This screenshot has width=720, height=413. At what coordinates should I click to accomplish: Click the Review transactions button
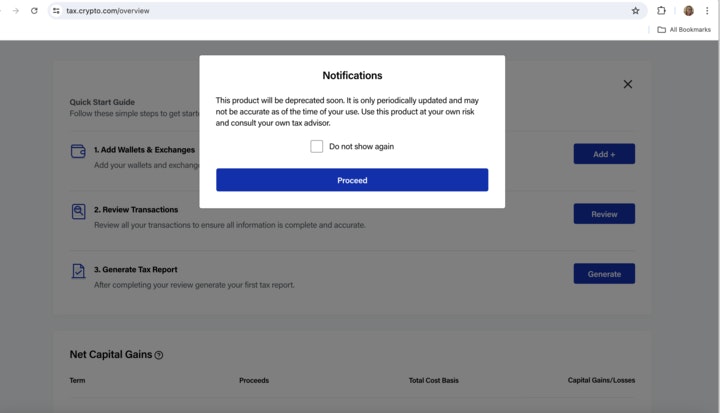pyautogui.click(x=604, y=214)
